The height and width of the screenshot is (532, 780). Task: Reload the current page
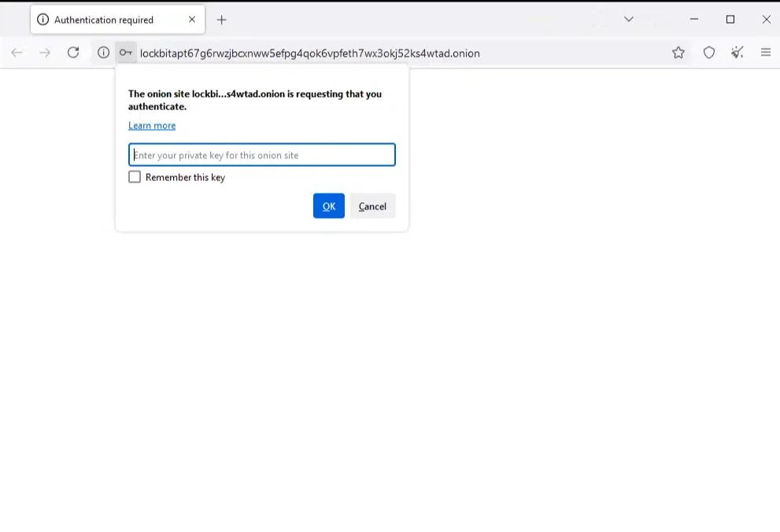point(73,53)
